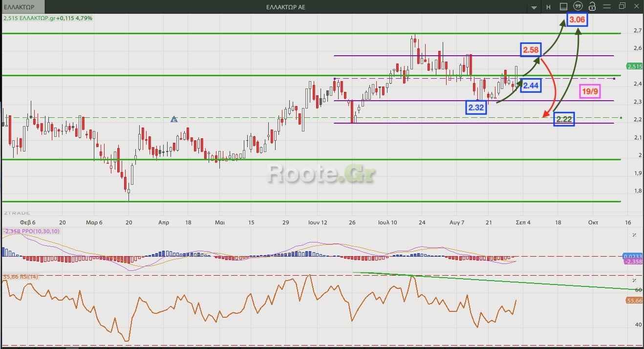This screenshot has width=644, height=349.
Task: Click the 55,66 RSI value tag on axis
Action: coord(634,301)
